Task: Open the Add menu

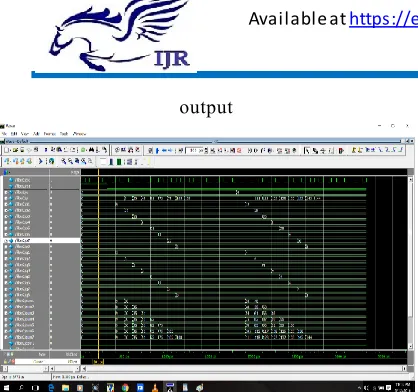Action: click(36, 134)
